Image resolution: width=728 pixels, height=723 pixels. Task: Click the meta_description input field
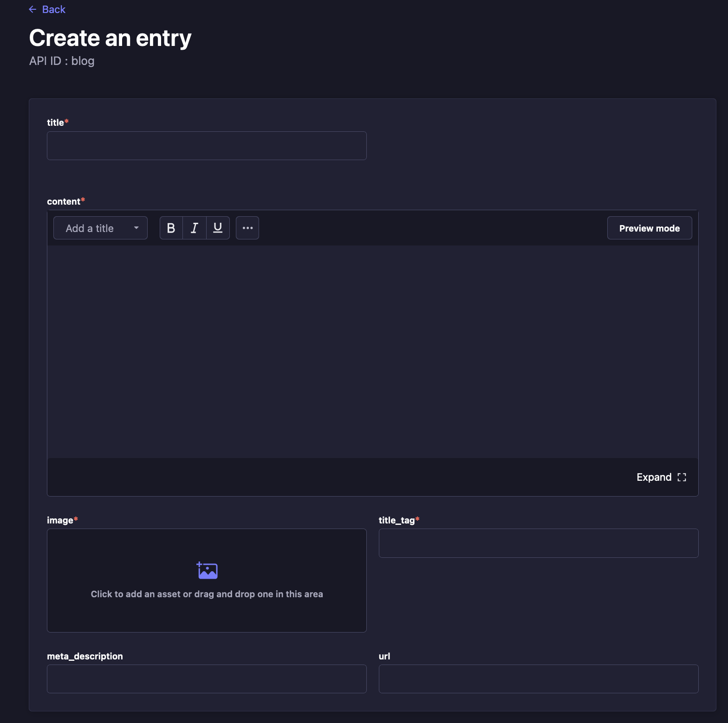(x=206, y=678)
